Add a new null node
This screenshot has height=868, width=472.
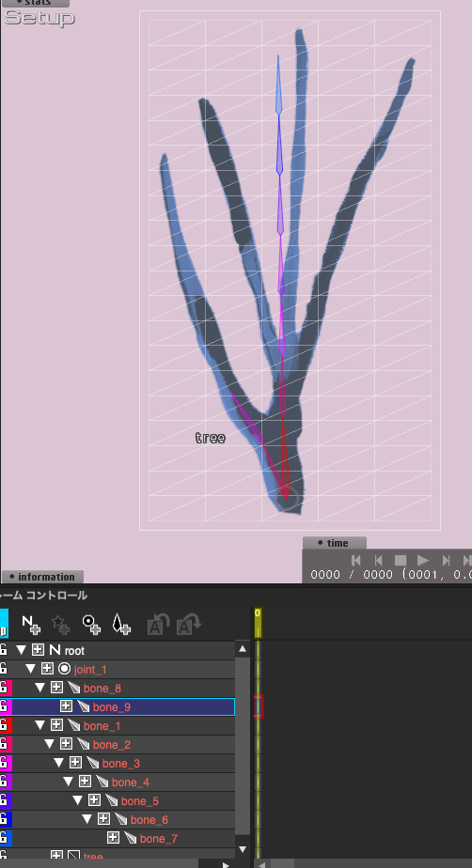(x=31, y=625)
